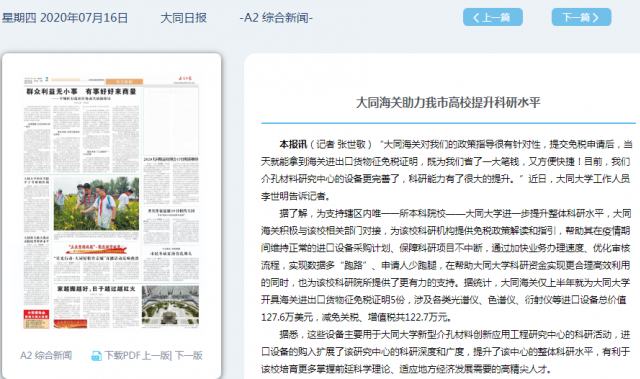This screenshot has width=640, height=379.
Task: Click the reporter name 张世敬
Action: tap(351, 144)
